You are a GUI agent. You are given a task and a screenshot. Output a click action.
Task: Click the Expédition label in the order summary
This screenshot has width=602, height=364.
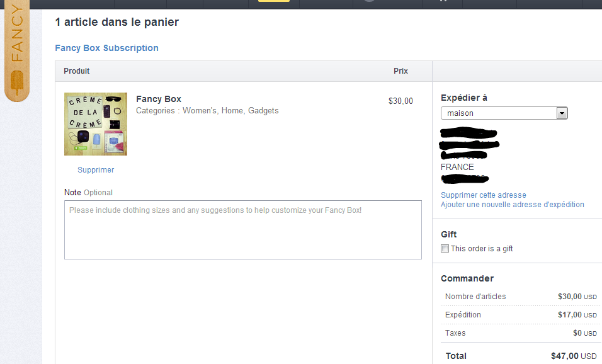[462, 315]
